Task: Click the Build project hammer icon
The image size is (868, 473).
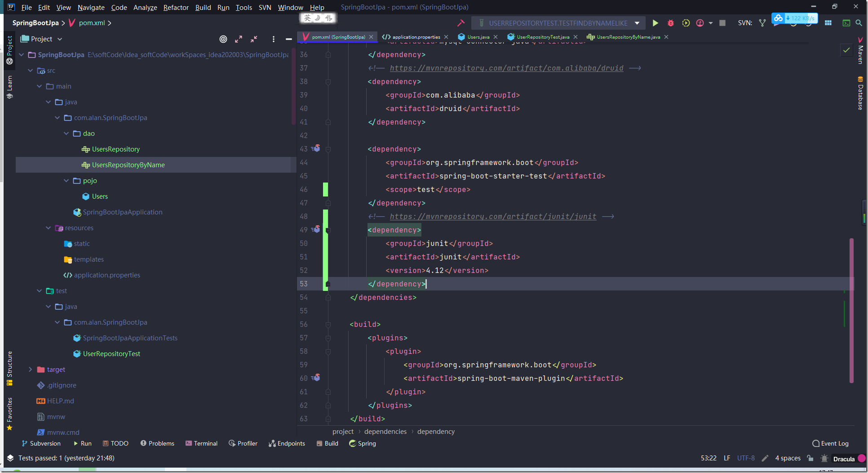Action: tap(461, 23)
